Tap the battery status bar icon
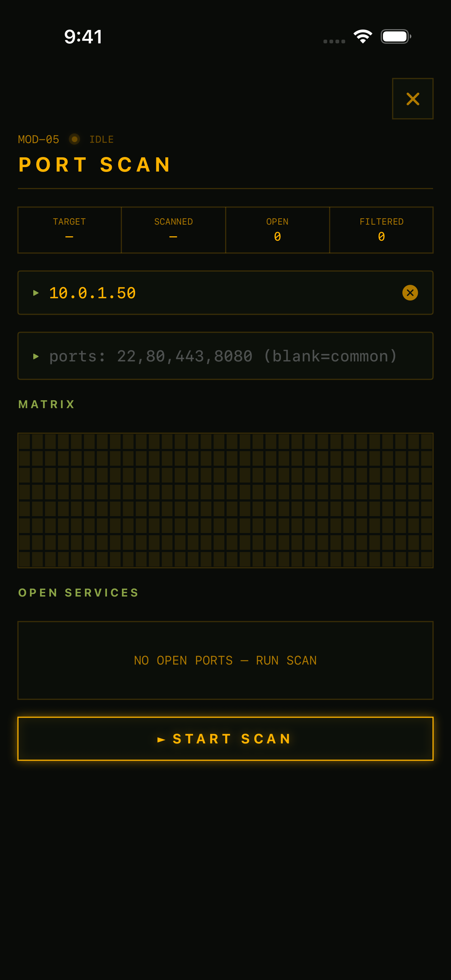Image resolution: width=451 pixels, height=980 pixels. pyautogui.click(x=396, y=37)
